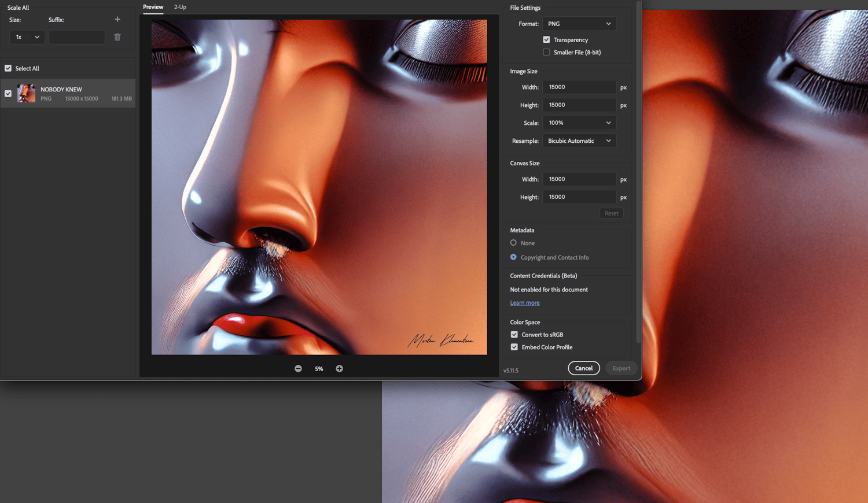Uncheck Embed Color Profile

(514, 347)
